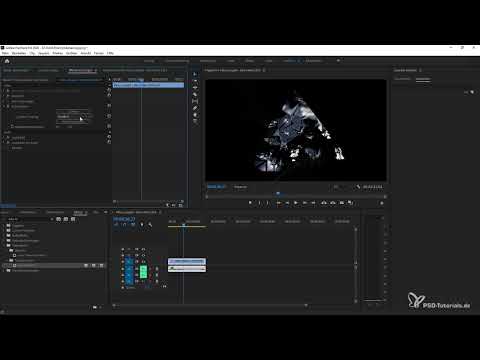Click Go to Out point
The width and height of the screenshot is (480, 360).
coord(313,203)
